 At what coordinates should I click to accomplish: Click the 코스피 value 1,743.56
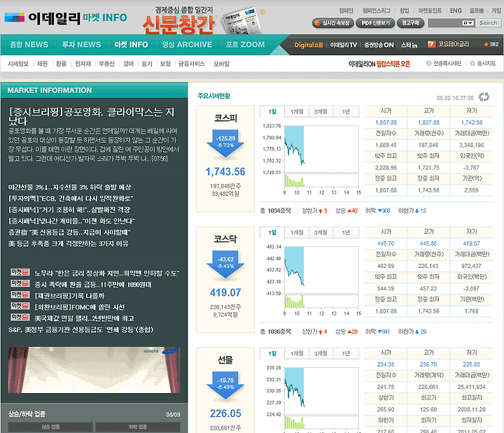point(225,172)
